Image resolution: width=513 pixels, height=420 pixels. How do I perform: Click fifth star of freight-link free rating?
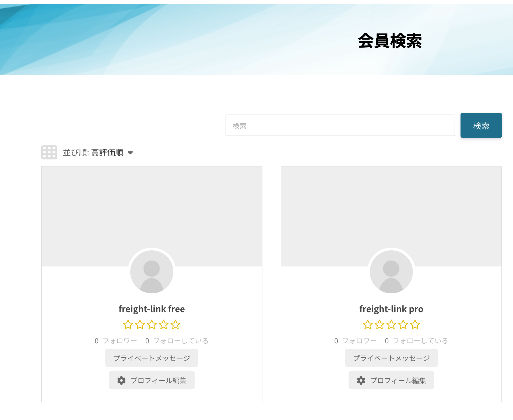click(x=175, y=325)
